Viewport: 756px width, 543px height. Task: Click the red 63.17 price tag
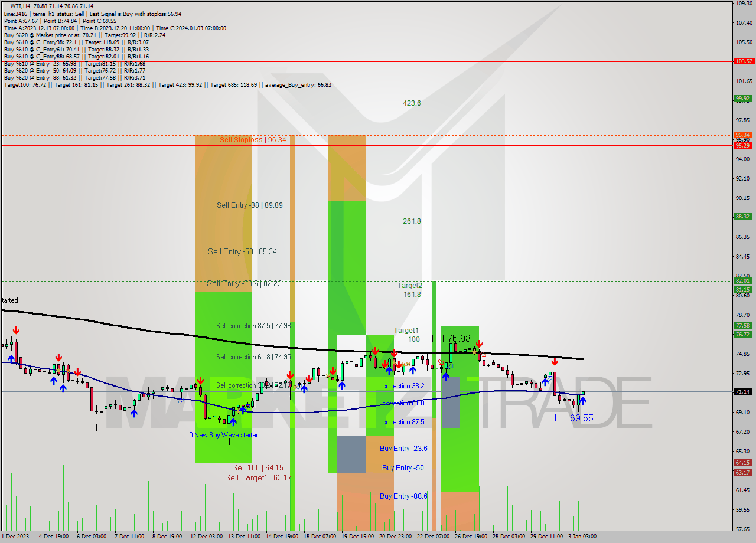[x=742, y=472]
